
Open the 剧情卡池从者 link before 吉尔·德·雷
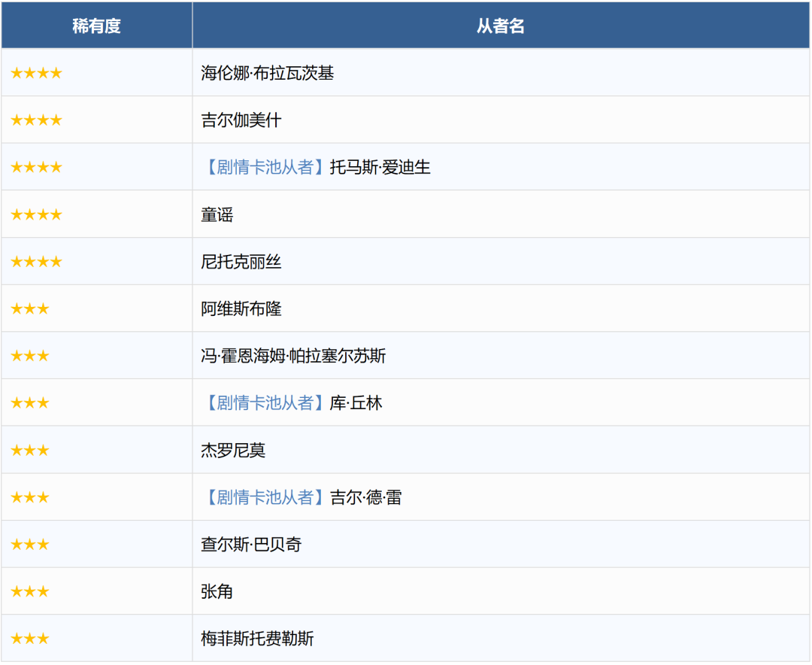(265, 497)
